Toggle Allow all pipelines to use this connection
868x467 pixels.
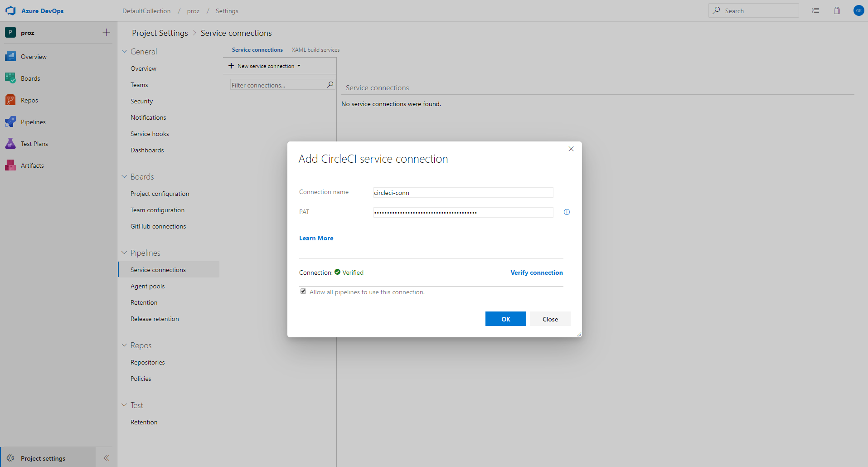303,292
